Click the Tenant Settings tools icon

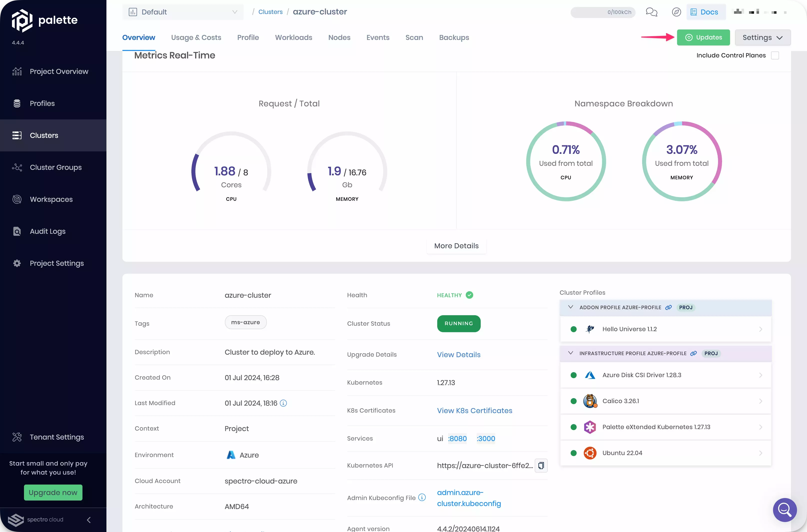click(17, 437)
